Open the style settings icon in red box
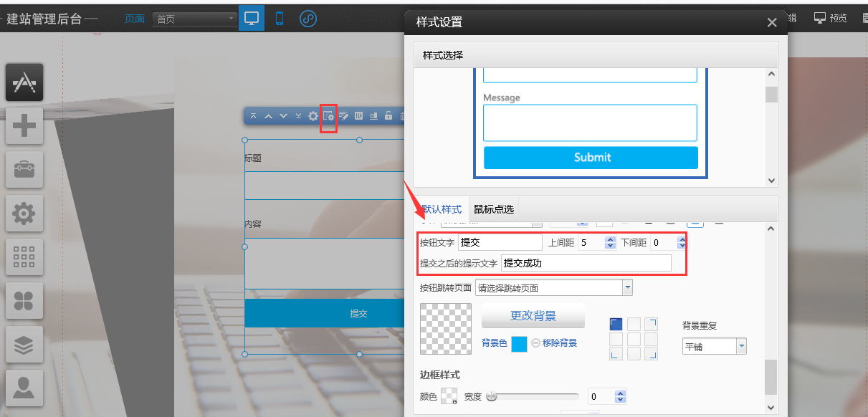The width and height of the screenshot is (868, 417). coord(328,116)
